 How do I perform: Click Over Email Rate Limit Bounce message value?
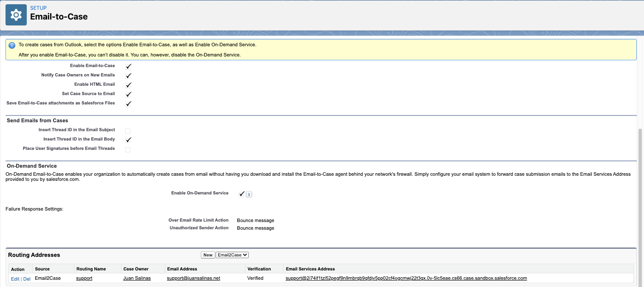point(256,220)
